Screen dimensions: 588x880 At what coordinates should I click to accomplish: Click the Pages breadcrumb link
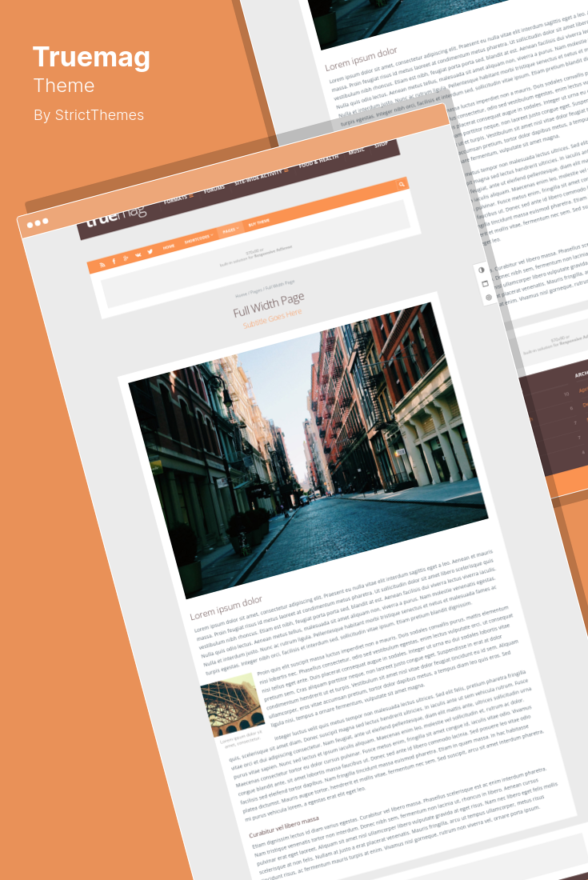tap(256, 290)
